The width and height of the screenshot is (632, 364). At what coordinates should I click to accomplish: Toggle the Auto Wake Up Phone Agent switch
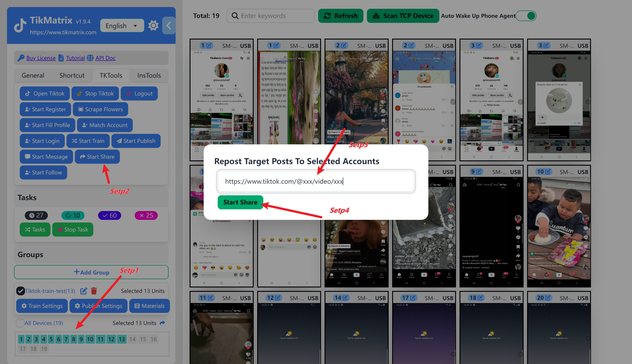coord(526,16)
